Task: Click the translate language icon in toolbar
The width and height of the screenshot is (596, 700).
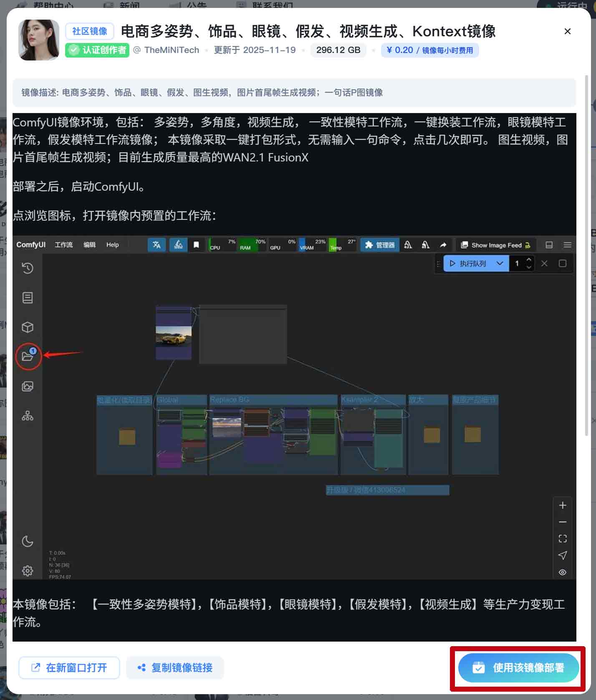Action: [x=157, y=245]
